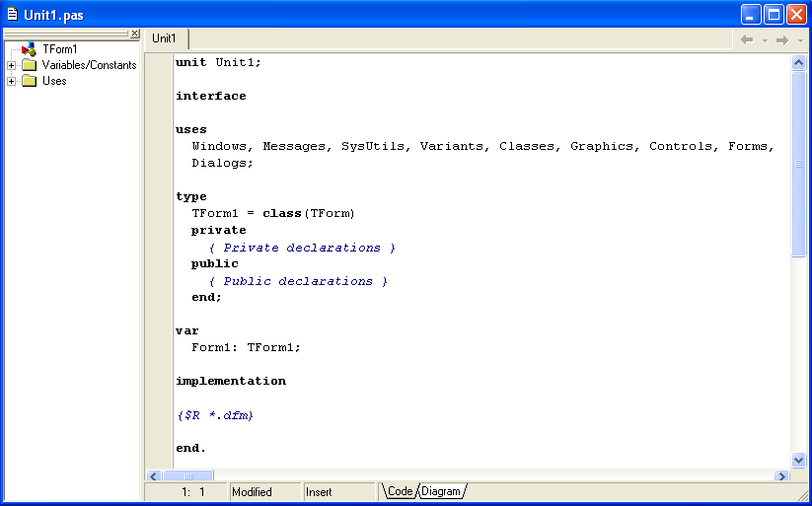Click the Unit1.pas document icon in title bar
This screenshot has width=812, height=506.
[12, 15]
